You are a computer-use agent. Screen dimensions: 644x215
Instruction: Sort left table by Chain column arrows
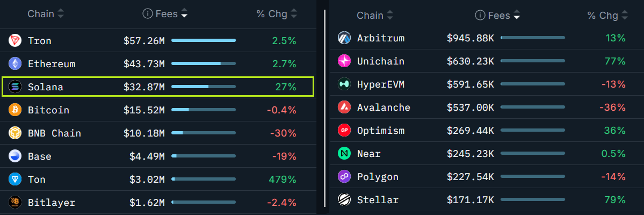coord(61,14)
